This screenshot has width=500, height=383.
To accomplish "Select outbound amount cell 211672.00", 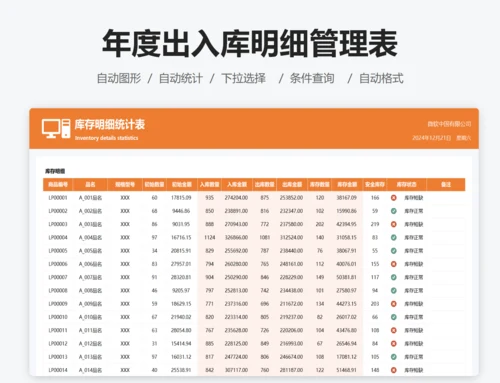I will (291, 304).
